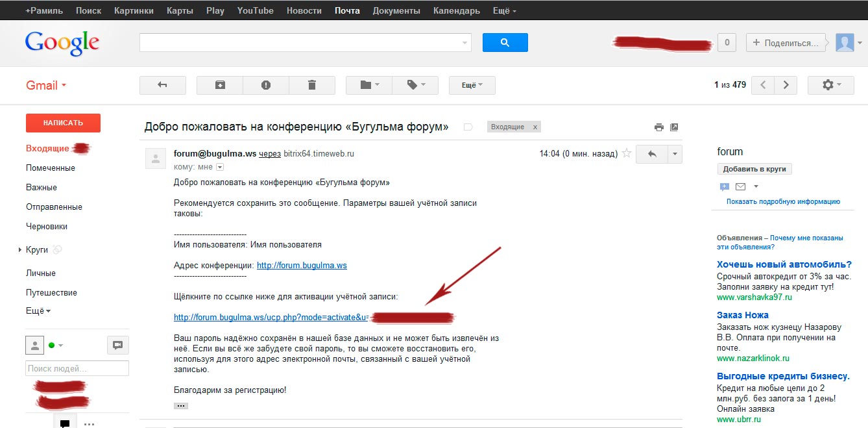Star the forum@bugulma.ws message

pyautogui.click(x=627, y=154)
